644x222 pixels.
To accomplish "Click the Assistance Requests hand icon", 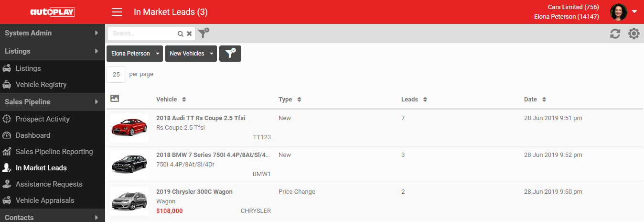I will tap(7, 184).
